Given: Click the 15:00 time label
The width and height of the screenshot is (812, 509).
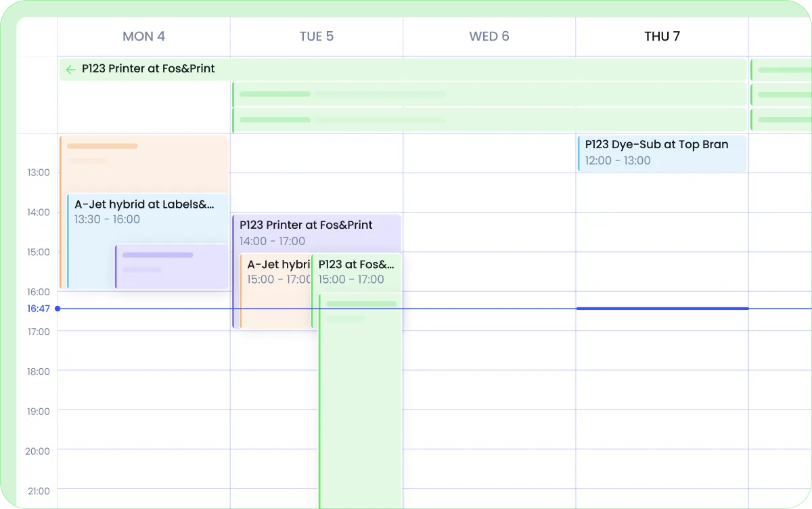Looking at the screenshot, I should (39, 252).
